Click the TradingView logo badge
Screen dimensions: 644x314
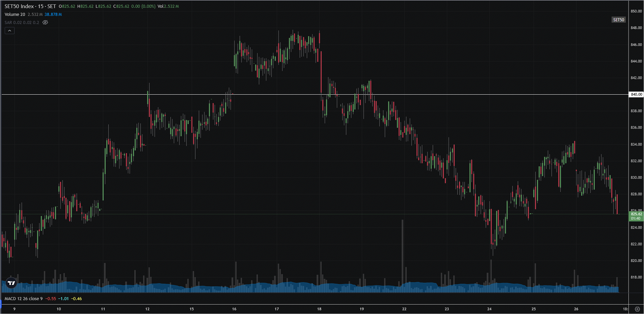coord(11,283)
